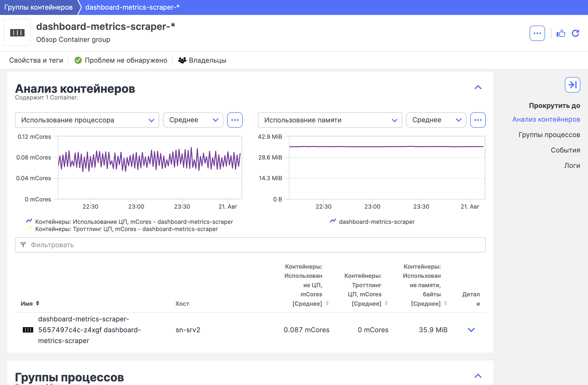Viewport: 588px width, 385px height.
Task: Collapse the 'Анализ контейнеров' section
Action: [478, 87]
